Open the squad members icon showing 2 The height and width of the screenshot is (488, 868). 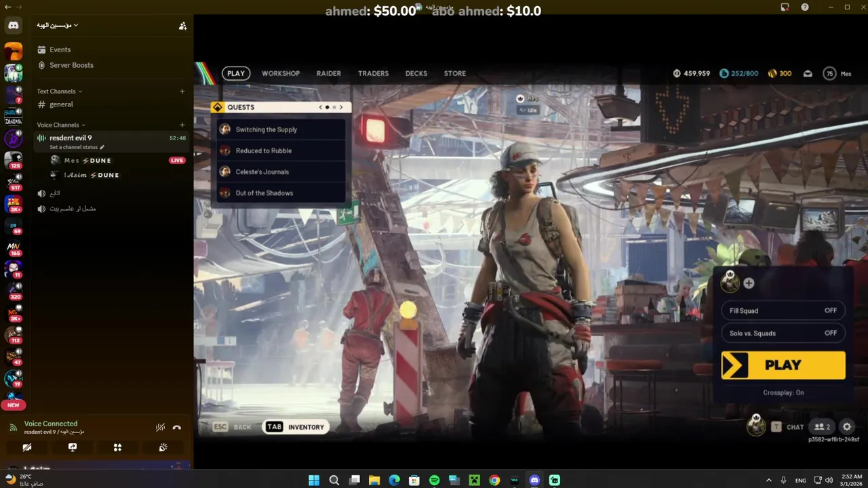tap(822, 427)
